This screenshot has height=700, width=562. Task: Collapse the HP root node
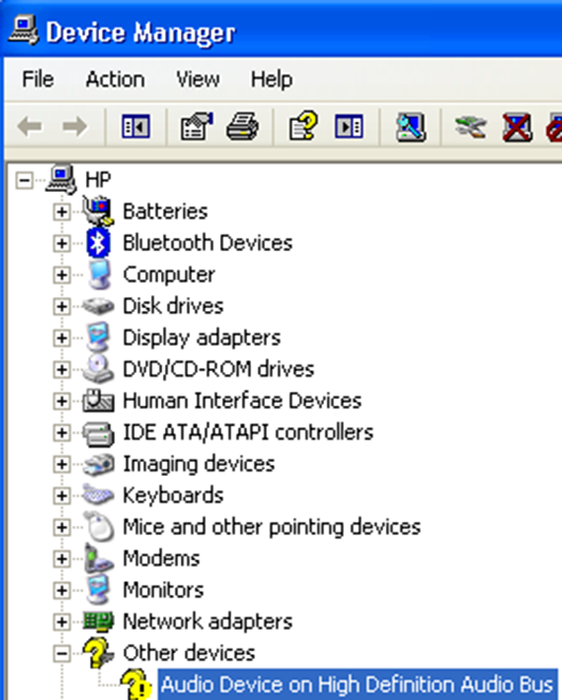coord(24,180)
